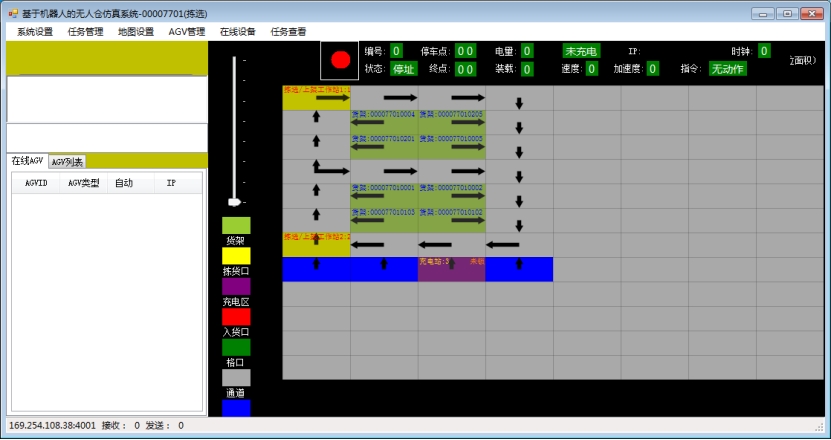Click the AGV类型 column header
The width and height of the screenshot is (831, 440).
click(x=84, y=183)
